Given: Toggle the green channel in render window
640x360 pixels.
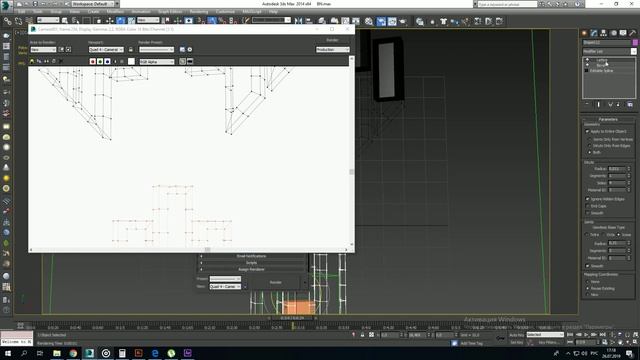Looking at the screenshot, I should (100, 61).
